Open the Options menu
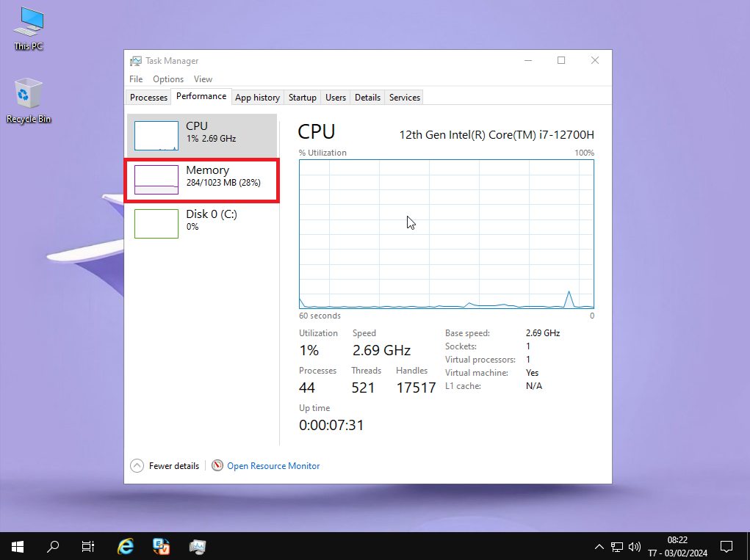The image size is (750, 560). 168,79
